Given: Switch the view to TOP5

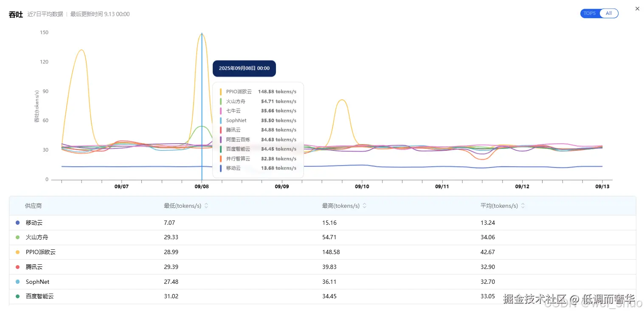Looking at the screenshot, I should [x=590, y=14].
